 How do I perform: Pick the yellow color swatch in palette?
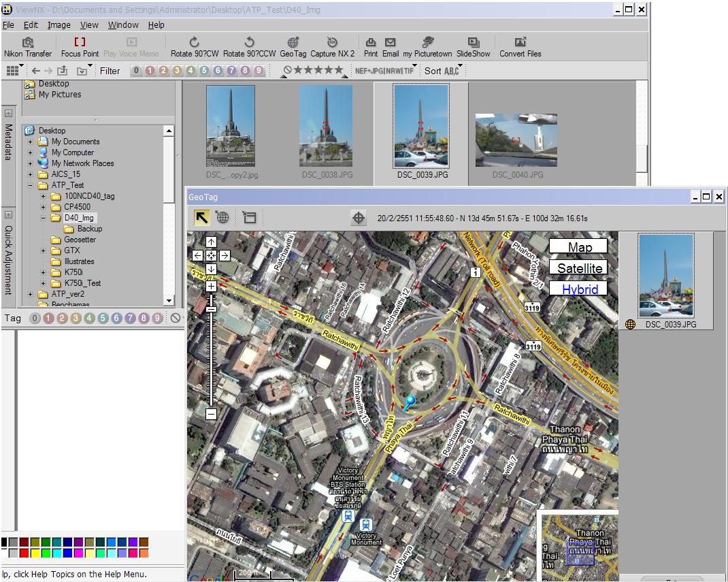tap(35, 553)
